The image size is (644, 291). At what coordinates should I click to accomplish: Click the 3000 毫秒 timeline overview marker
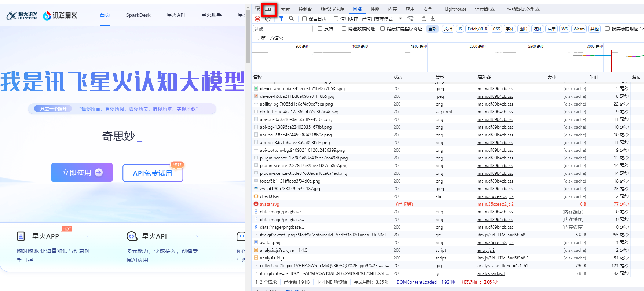click(x=594, y=46)
